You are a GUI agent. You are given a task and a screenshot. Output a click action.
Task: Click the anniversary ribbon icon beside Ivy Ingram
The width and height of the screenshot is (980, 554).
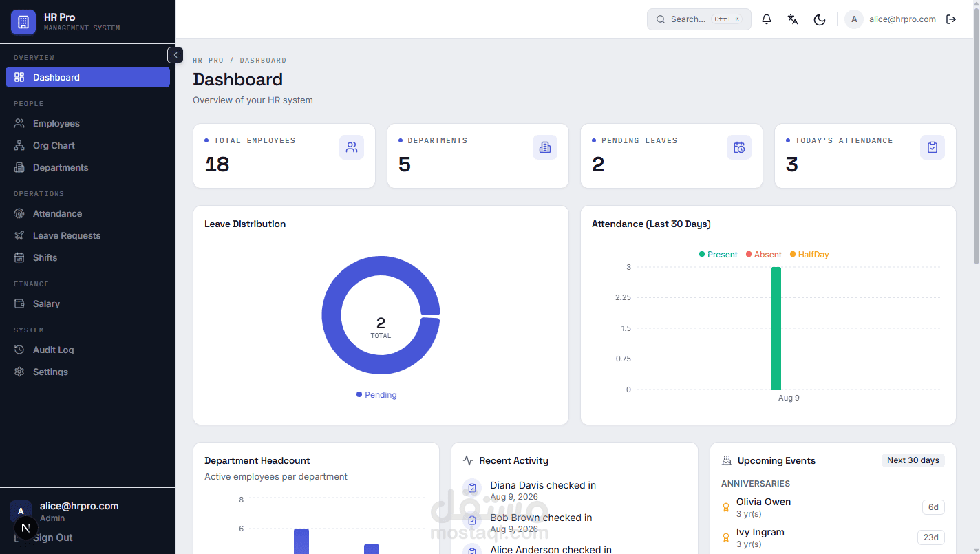click(725, 537)
